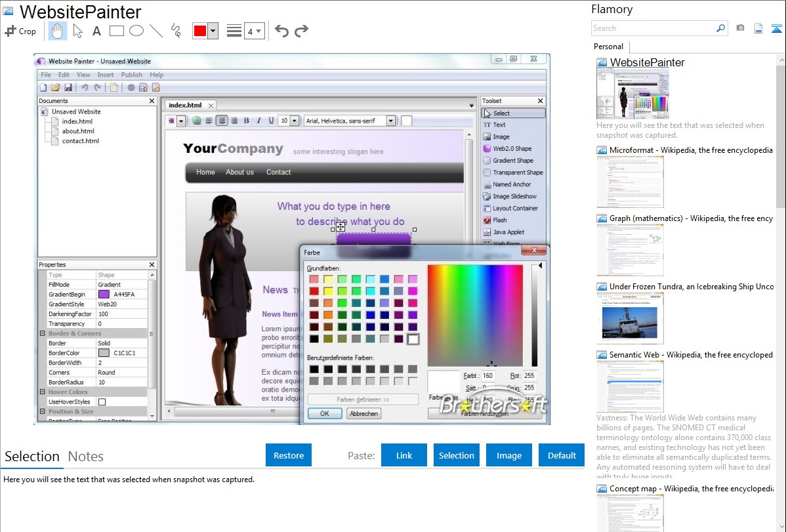Select the freehand scribble tool
The image size is (786, 532).
pos(176,31)
